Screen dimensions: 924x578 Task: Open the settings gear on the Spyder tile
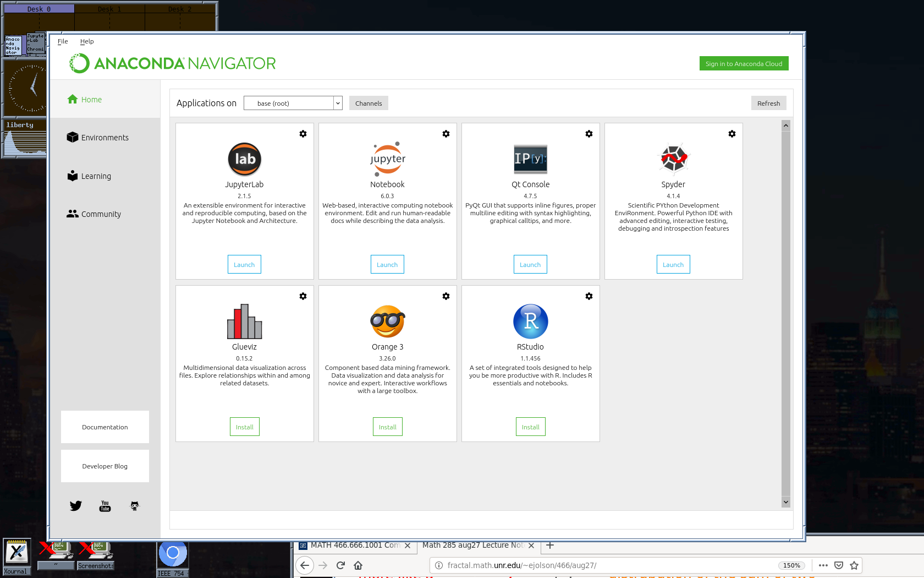coord(732,133)
